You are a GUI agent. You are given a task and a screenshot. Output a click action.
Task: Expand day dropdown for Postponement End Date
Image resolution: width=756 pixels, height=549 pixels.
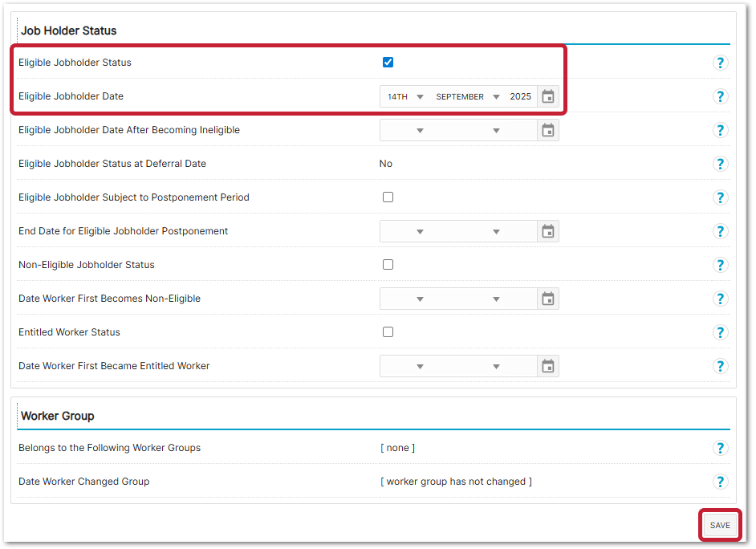coord(405,231)
